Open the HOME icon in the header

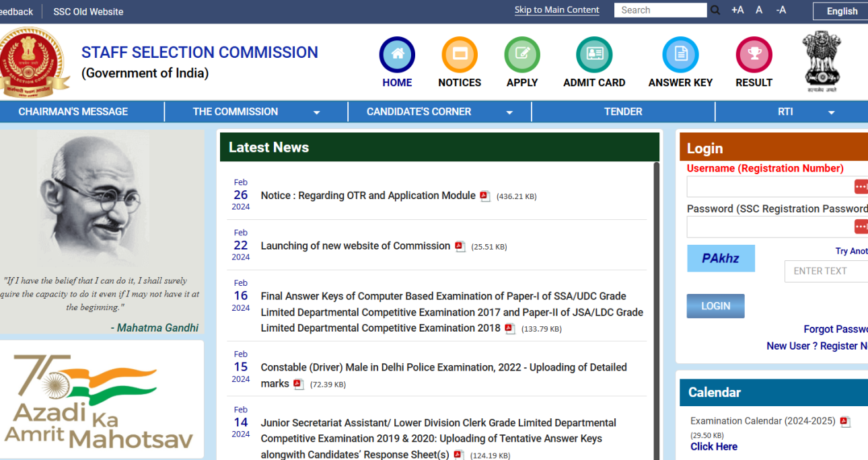tap(397, 55)
